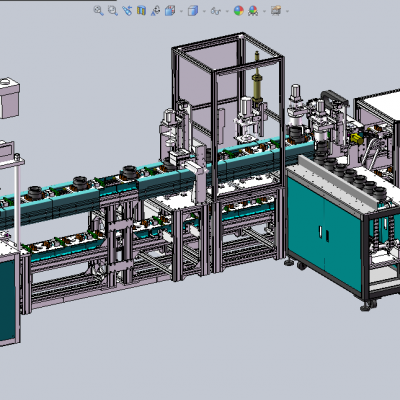
Task: Expand the Display Style dropdown arrow
Action: pyautogui.click(x=204, y=11)
